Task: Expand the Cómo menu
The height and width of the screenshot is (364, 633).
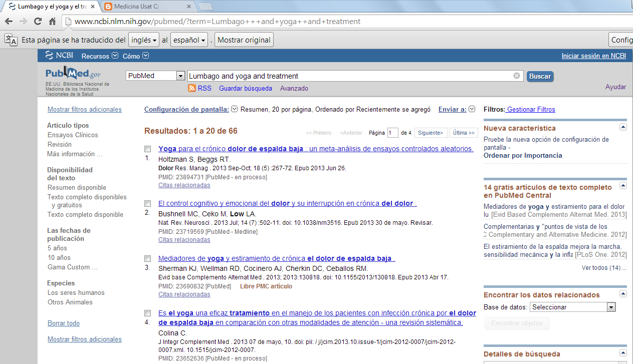Action: tap(136, 56)
